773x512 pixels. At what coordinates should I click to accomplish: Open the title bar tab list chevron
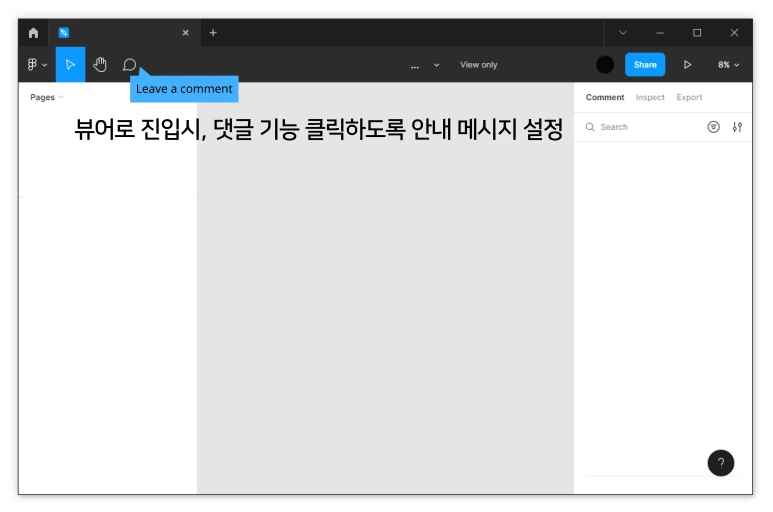[623, 33]
